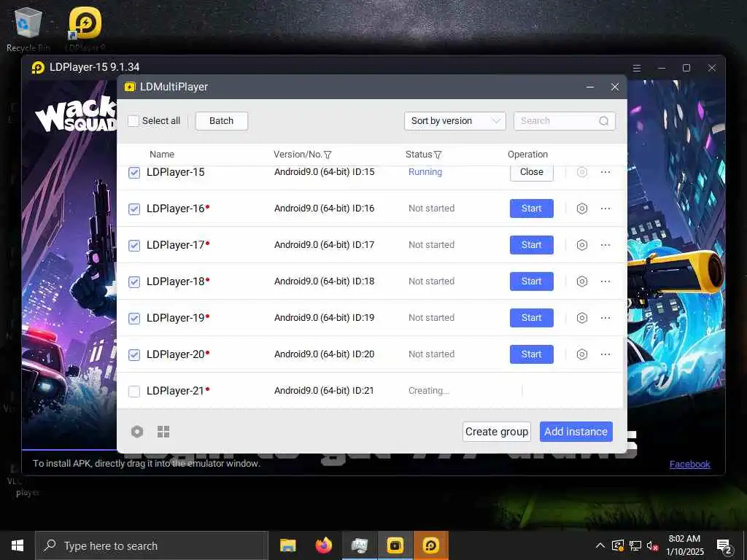
Task: Click Batch button
Action: (x=222, y=121)
